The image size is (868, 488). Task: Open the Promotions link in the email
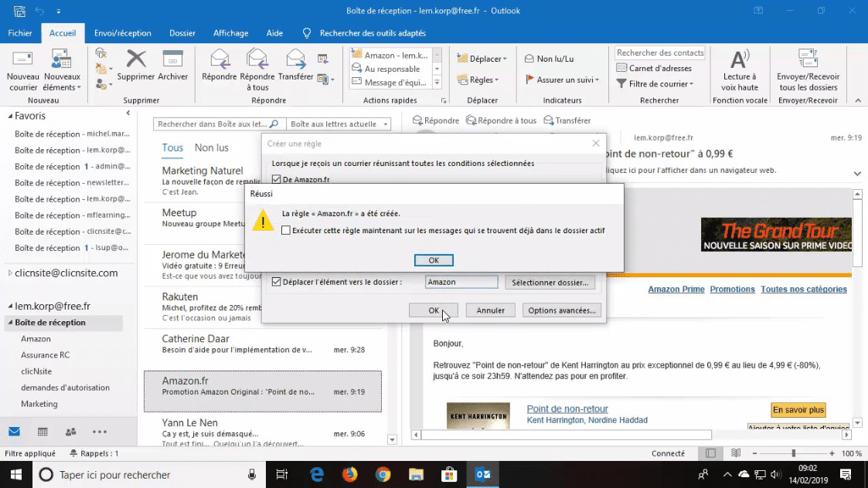733,290
